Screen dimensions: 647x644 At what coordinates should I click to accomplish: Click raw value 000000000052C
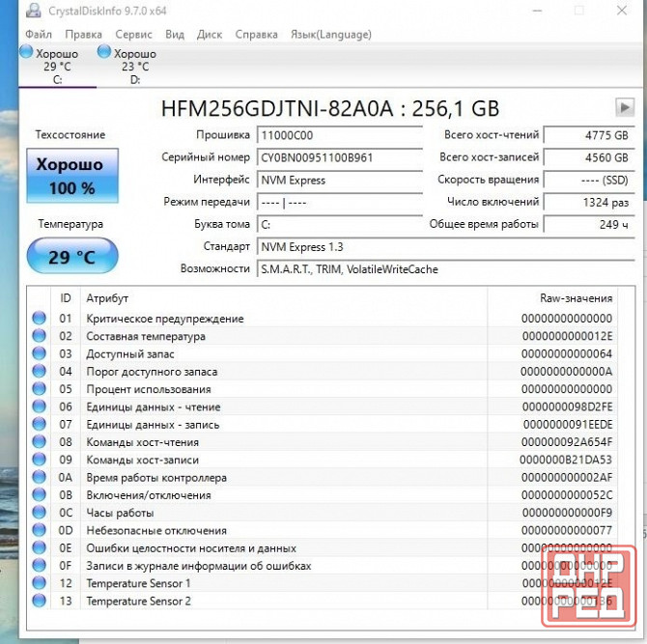(x=567, y=495)
